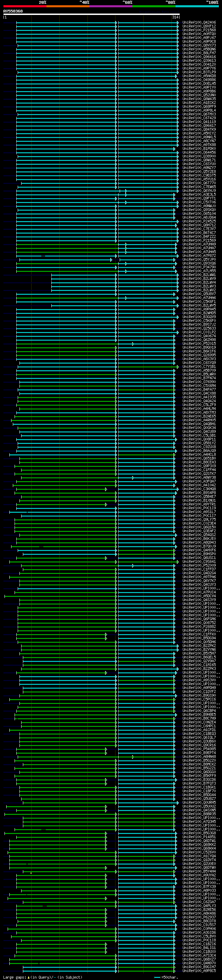This screenshot has height=980, width=222.
Task: Click the UniRef100_Q38900 entry
Action: click(x=199, y=156)
